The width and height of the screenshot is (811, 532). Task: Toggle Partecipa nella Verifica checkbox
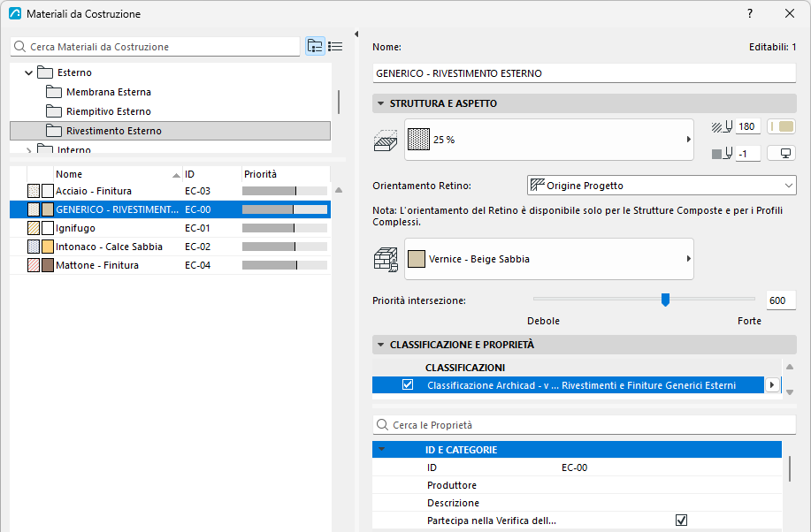[682, 521]
